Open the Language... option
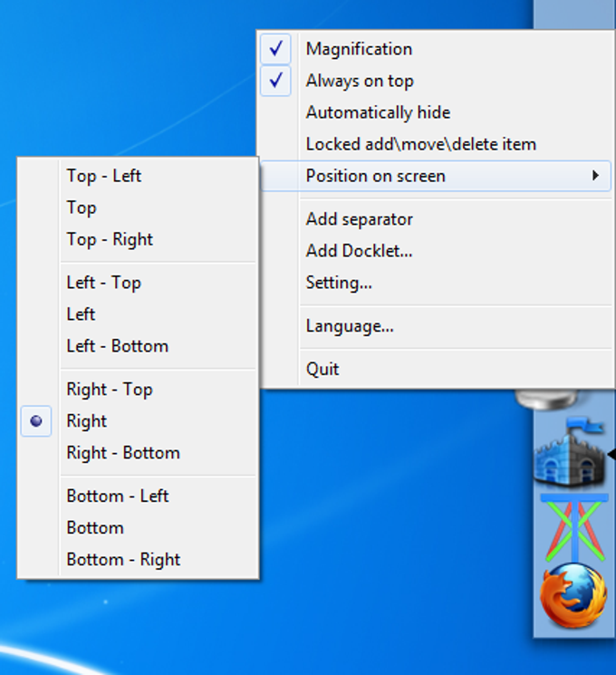Viewport: 616px width, 675px height. (435, 326)
